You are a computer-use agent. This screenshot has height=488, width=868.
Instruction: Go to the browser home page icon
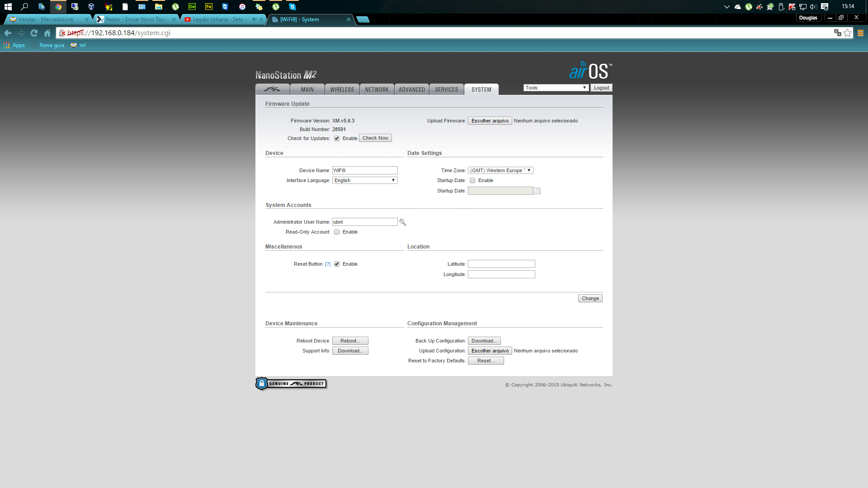(47, 33)
